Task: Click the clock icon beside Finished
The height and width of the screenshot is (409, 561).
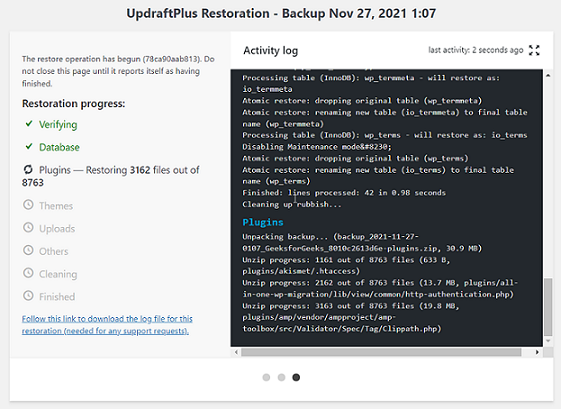Action: 28,296
